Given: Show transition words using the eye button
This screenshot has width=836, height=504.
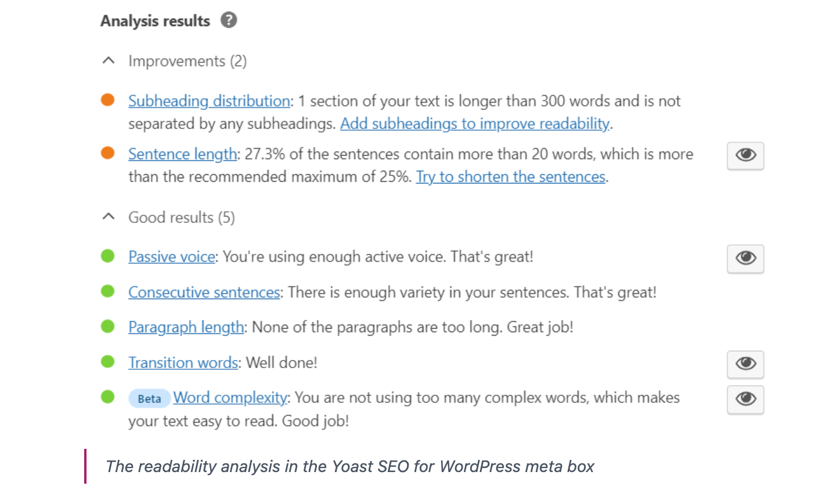Looking at the screenshot, I should pos(745,365).
